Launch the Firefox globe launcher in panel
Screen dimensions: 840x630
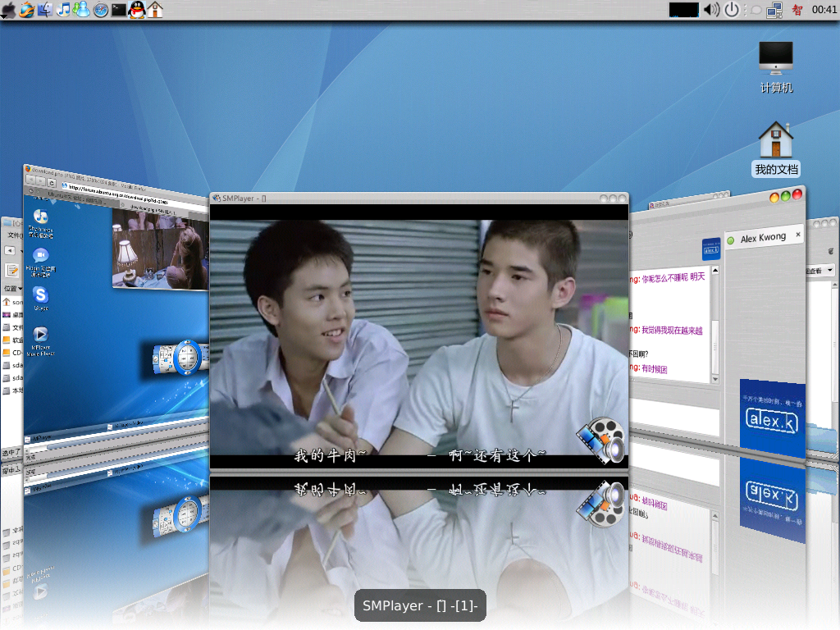click(x=27, y=9)
